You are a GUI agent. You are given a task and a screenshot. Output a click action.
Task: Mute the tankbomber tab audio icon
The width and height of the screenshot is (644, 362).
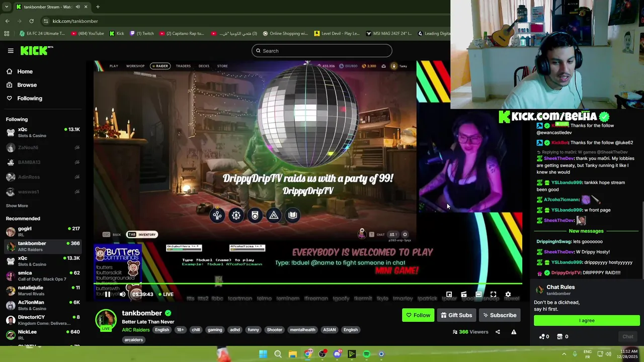click(x=77, y=7)
